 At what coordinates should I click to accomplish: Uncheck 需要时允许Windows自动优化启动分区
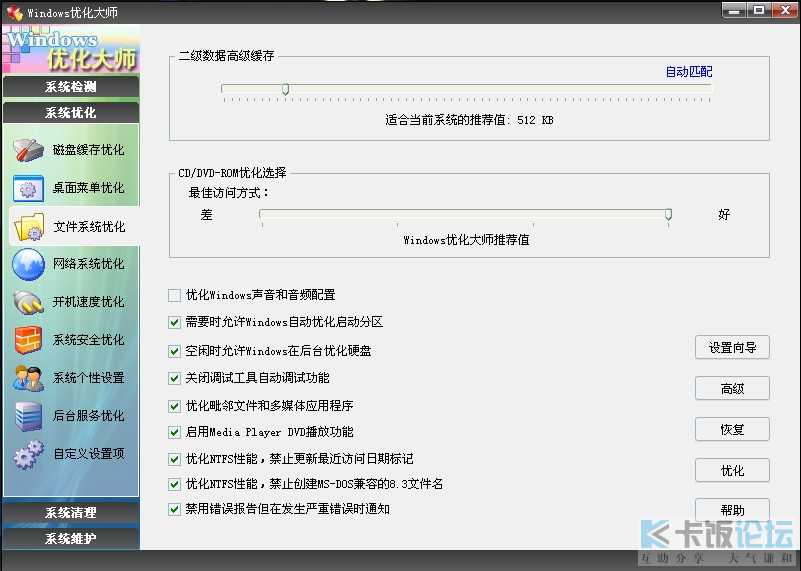pyautogui.click(x=174, y=322)
